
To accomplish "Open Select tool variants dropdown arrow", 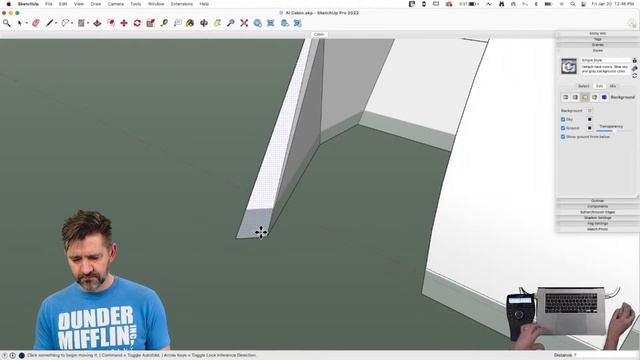I will click(x=27, y=23).
